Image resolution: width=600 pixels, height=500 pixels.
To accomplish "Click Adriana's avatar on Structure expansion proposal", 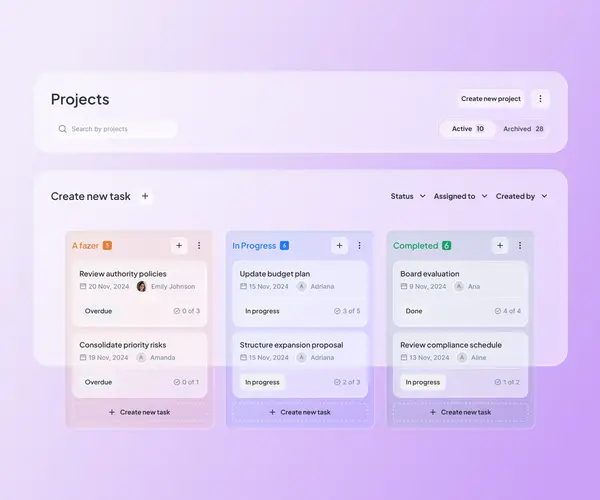I will click(x=302, y=357).
